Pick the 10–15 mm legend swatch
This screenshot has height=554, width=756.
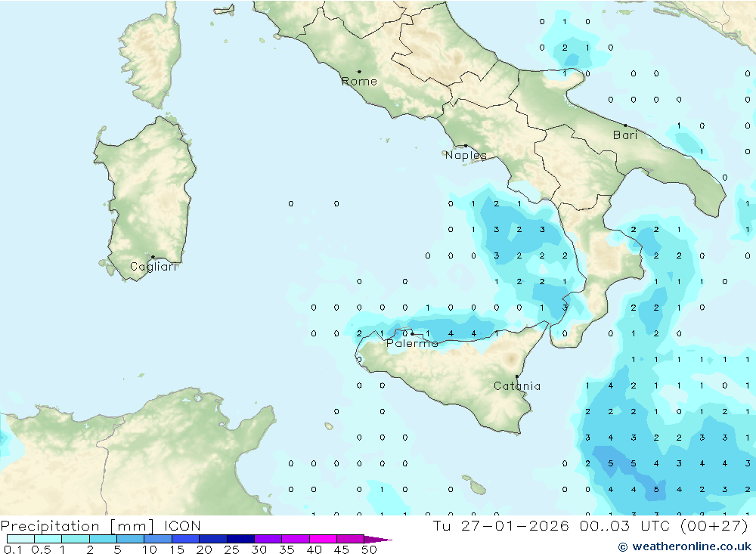pyautogui.click(x=158, y=539)
